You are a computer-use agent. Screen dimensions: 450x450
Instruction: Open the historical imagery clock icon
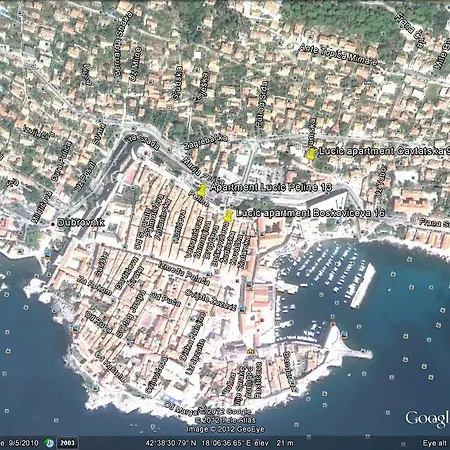click(49, 443)
